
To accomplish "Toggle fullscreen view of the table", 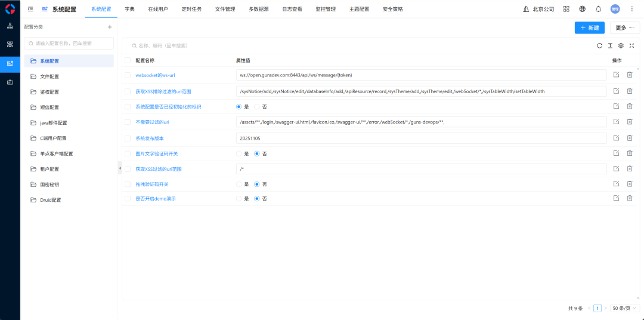I will [x=631, y=45].
